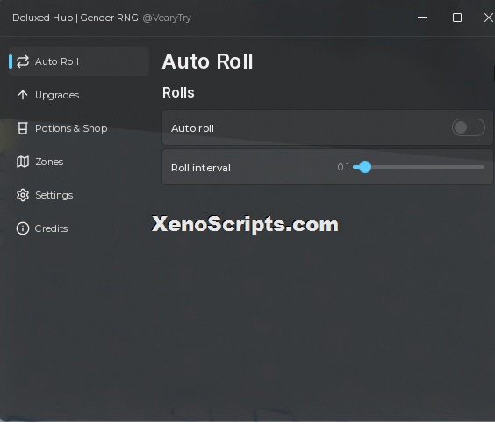Enable the Auto roll toggle switch

click(469, 127)
